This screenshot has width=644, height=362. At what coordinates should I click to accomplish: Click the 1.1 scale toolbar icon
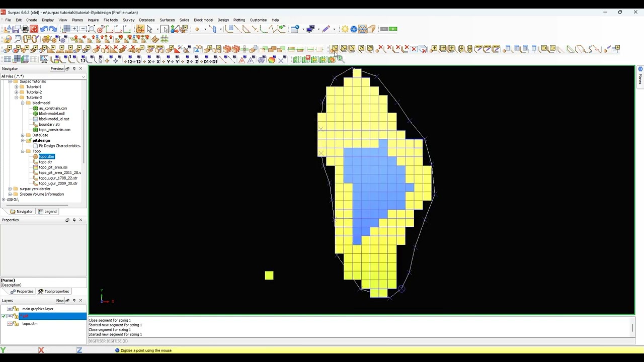tap(83, 60)
